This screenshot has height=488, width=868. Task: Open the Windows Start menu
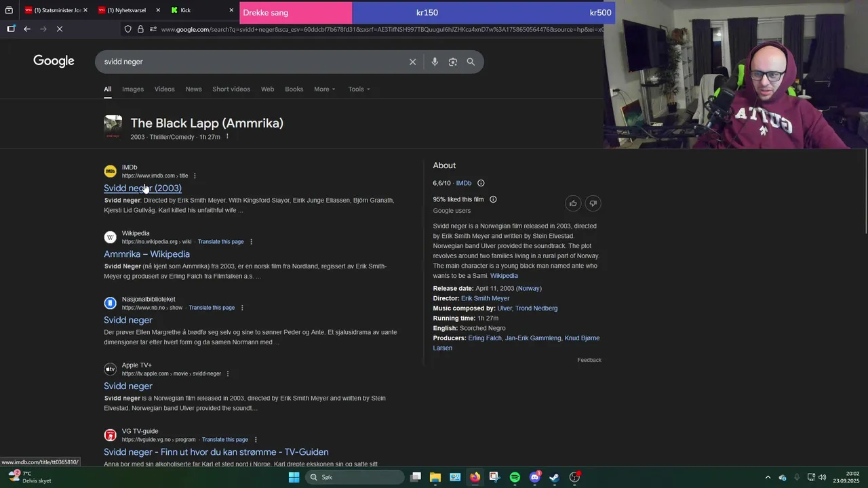click(294, 477)
